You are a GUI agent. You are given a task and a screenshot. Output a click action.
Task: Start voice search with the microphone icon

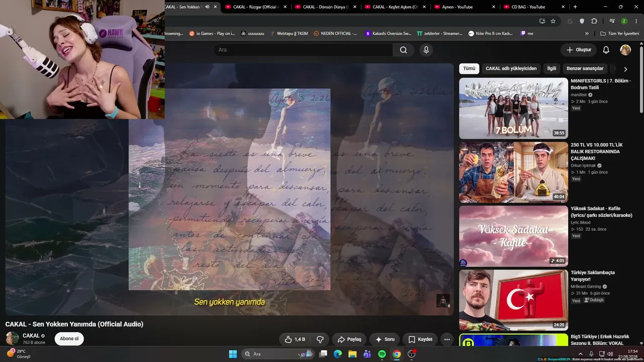(x=426, y=50)
